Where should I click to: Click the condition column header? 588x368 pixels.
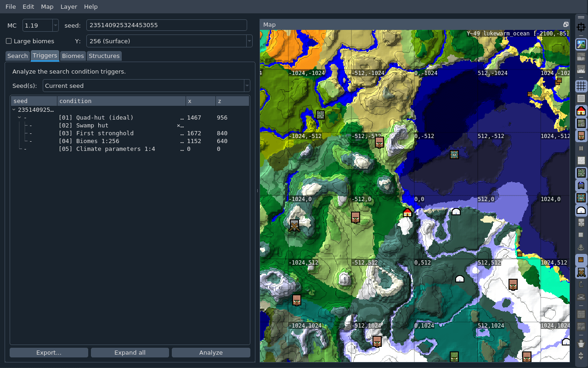pos(121,101)
